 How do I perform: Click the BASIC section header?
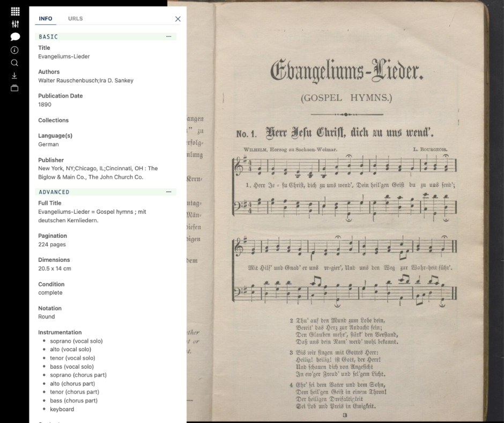point(48,37)
